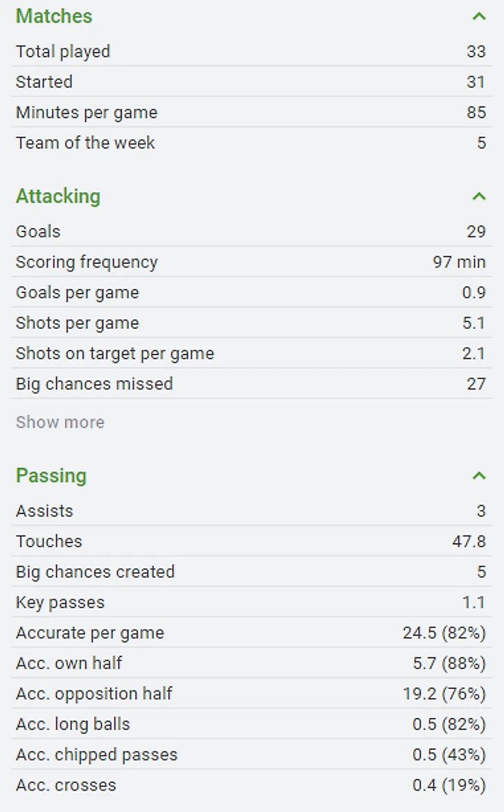Screen dimensions: 504x812
Task: Select the Shots on target per game label
Action: click(115, 354)
